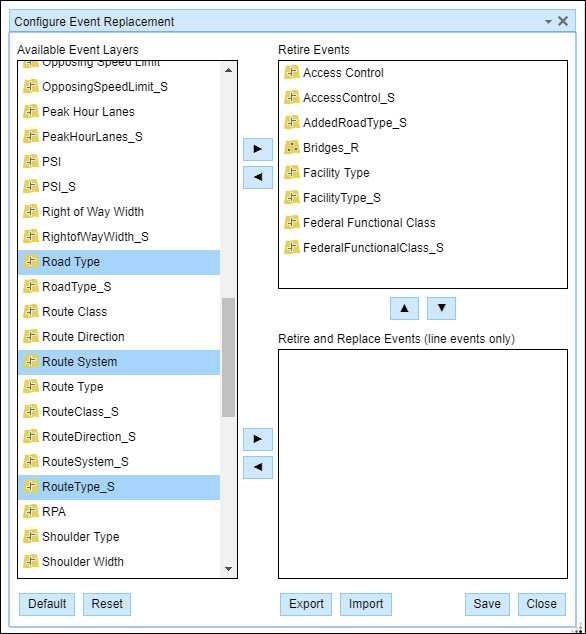
Task: Remove layer from Retire Events with left arrow
Action: [x=258, y=177]
